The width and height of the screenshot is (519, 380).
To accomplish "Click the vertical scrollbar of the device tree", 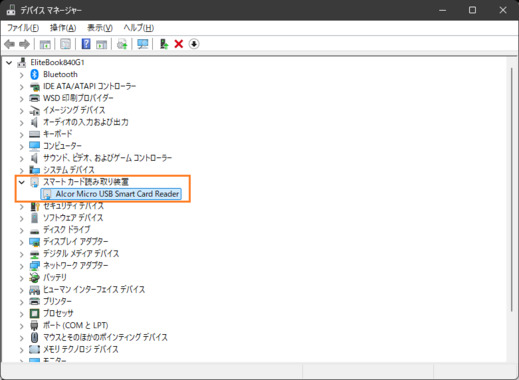I will [512, 190].
